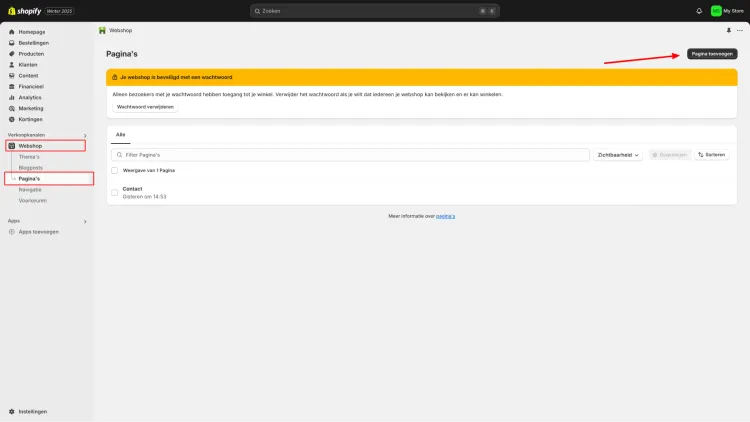The width and height of the screenshot is (750, 422).
Task: Click the Filter Pagina's search field
Action: coord(350,155)
